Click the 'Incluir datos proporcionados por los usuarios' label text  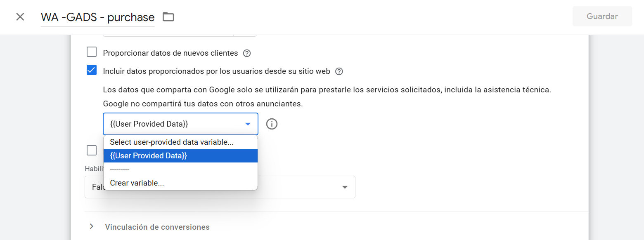click(x=216, y=71)
